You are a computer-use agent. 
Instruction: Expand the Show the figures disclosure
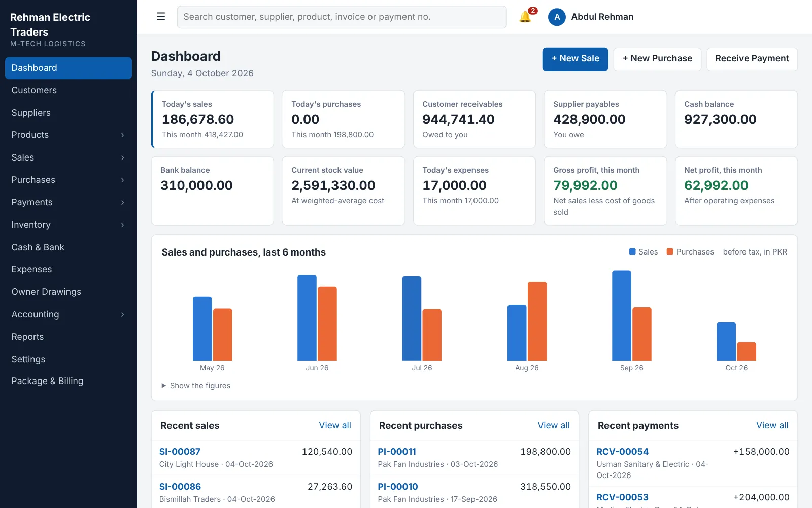coord(196,386)
